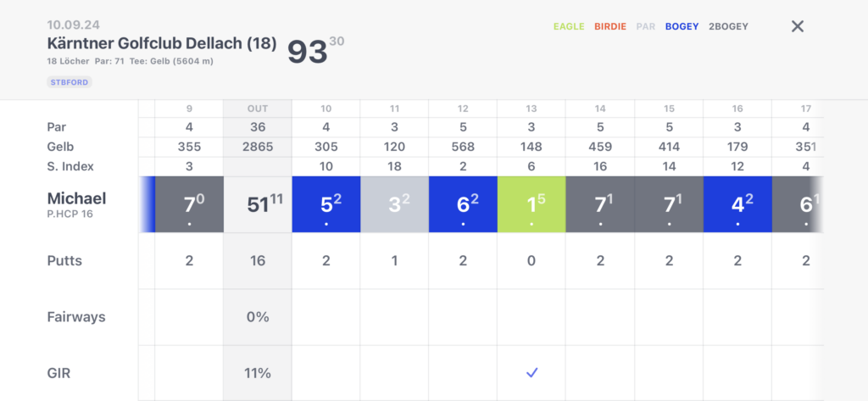Click the STBFORD format tag
This screenshot has height=401, width=868.
tap(70, 82)
